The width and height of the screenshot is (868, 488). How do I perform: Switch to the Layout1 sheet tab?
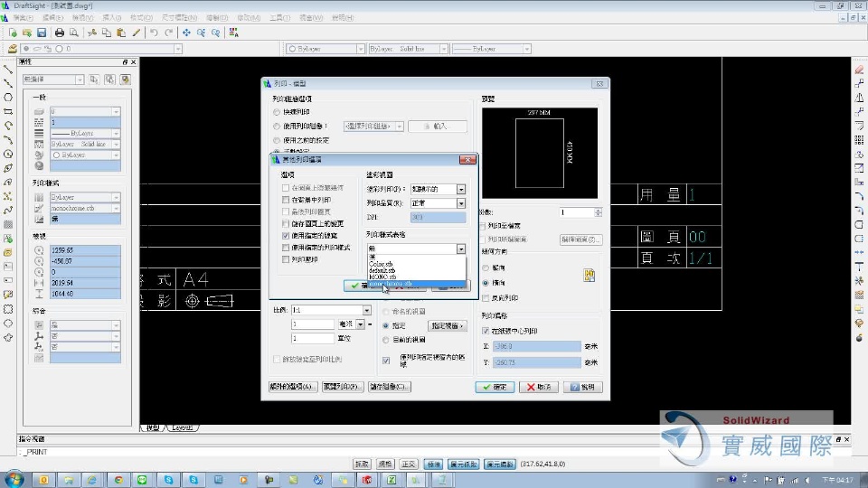pos(182,427)
